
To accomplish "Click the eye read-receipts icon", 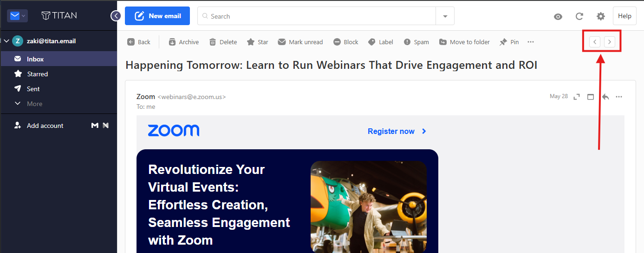I will tap(558, 16).
